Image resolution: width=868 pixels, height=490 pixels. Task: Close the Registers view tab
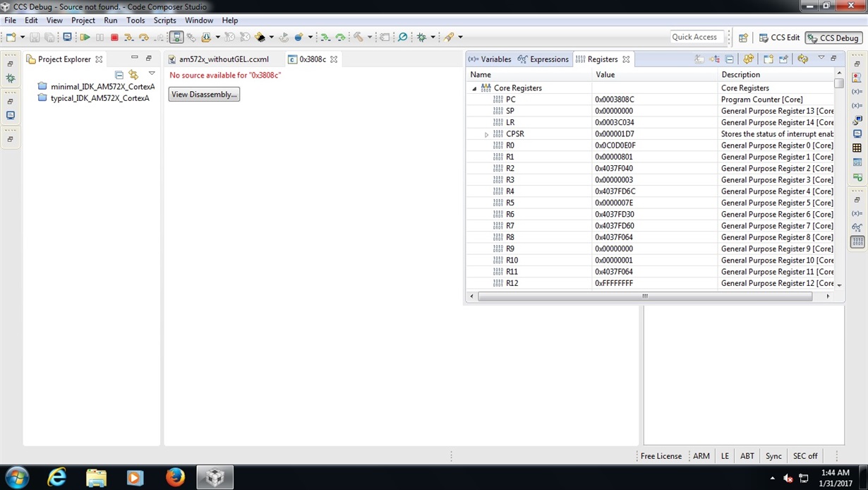[626, 59]
